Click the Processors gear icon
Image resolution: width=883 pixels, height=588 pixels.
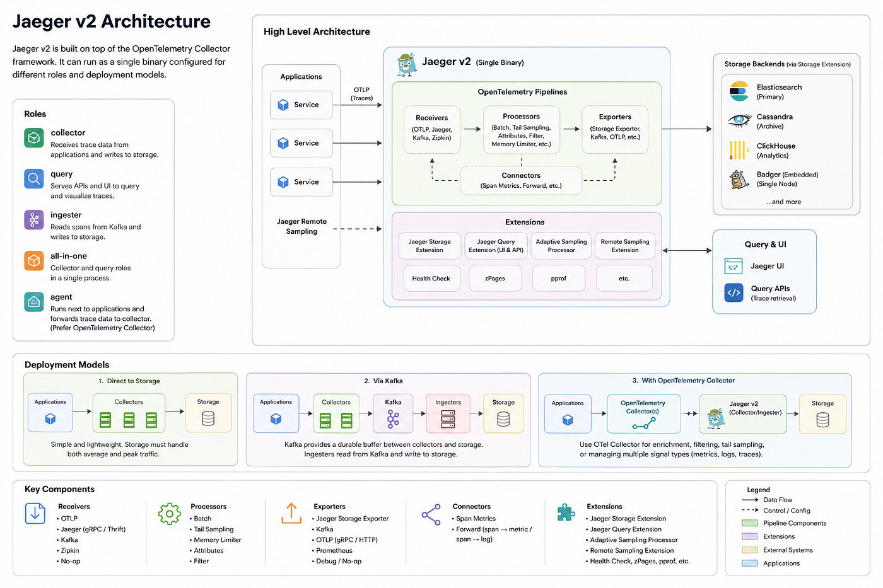tap(170, 514)
